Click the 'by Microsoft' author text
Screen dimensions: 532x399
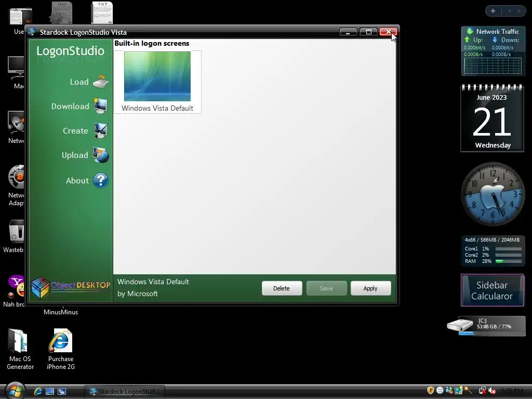137,294
